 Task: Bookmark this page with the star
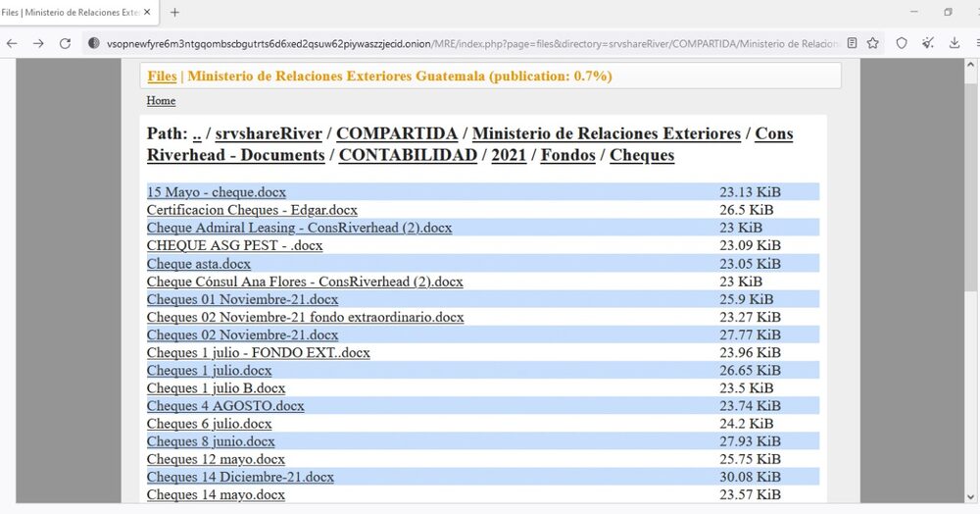point(873,43)
